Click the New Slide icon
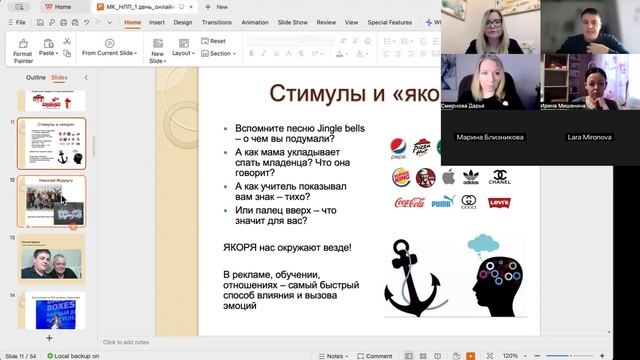This screenshot has width=640, height=360. 158,43
